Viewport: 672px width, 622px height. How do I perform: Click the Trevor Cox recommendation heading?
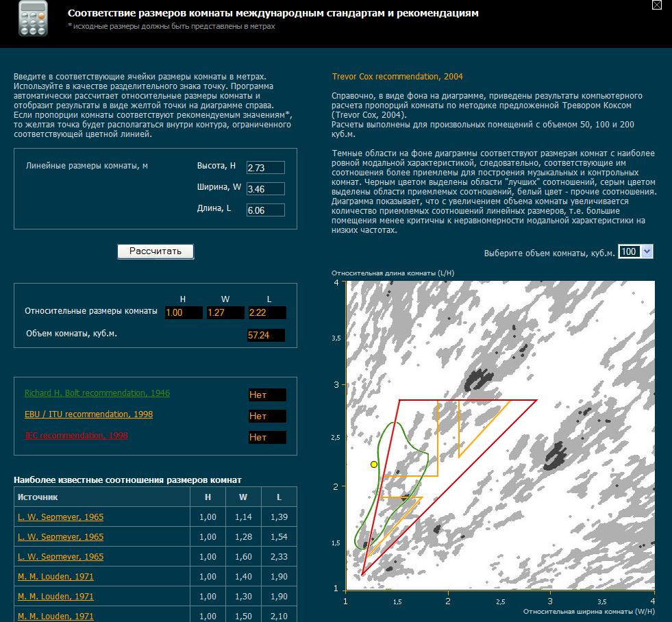397,77
